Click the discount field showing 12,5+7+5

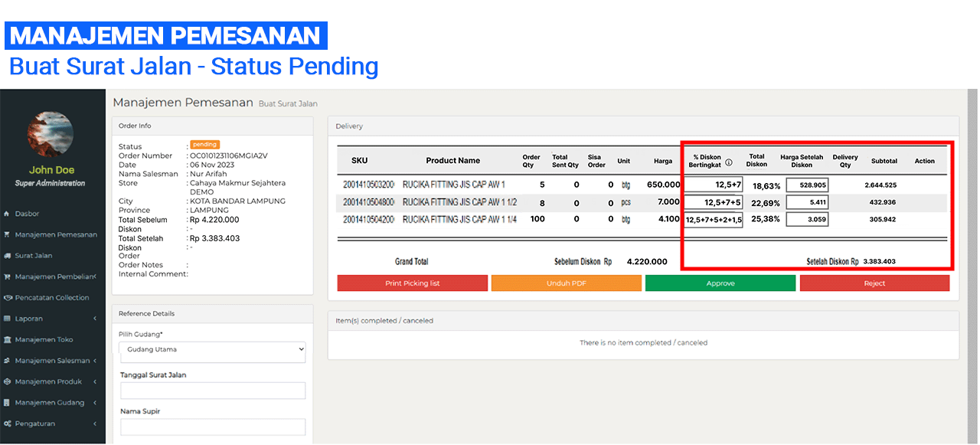pos(714,202)
